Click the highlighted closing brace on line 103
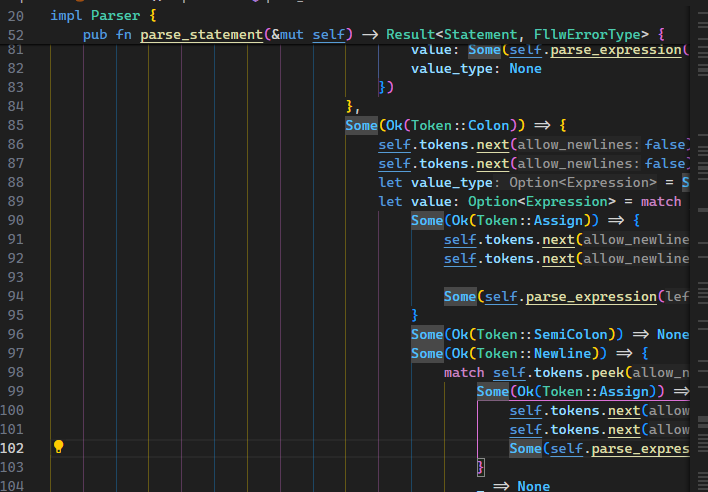Screen dimensions: 708x492 [481, 467]
